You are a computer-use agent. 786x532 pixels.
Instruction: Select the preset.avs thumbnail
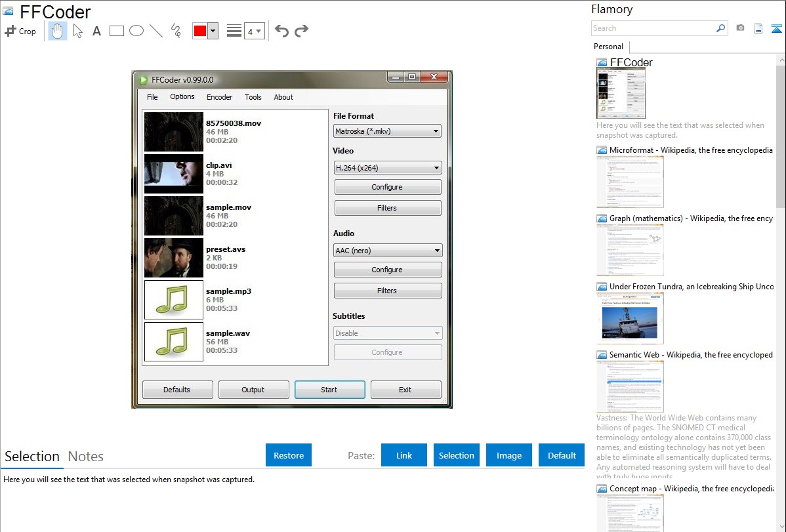(174, 258)
